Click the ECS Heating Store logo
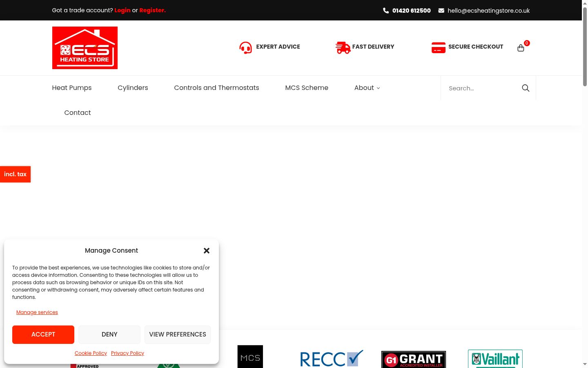 click(x=85, y=48)
